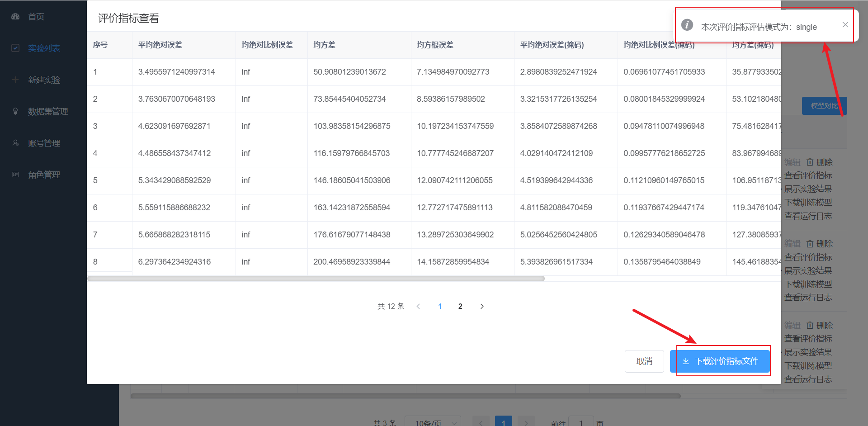Click 下载评价指标文件 button
This screenshot has height=426, width=868.
720,361
